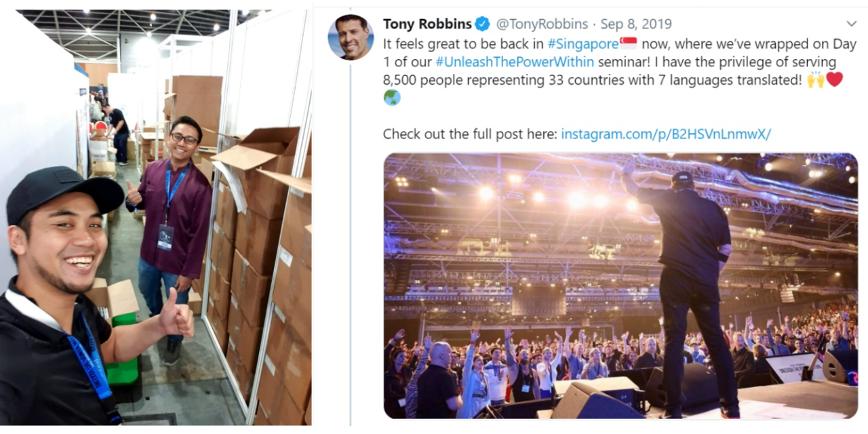Viewport: 868px width, 434px height.
Task: Click the red heart emoji
Action: 834,79
